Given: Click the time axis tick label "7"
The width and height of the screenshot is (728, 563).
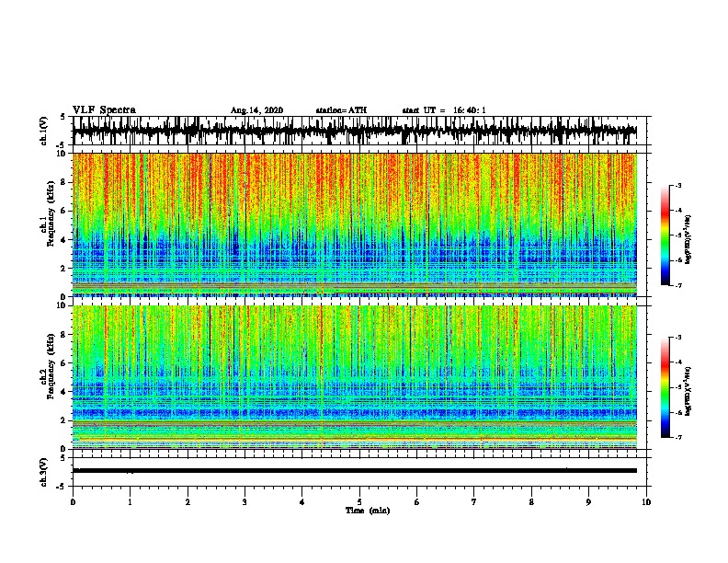Looking at the screenshot, I should 474,501.
